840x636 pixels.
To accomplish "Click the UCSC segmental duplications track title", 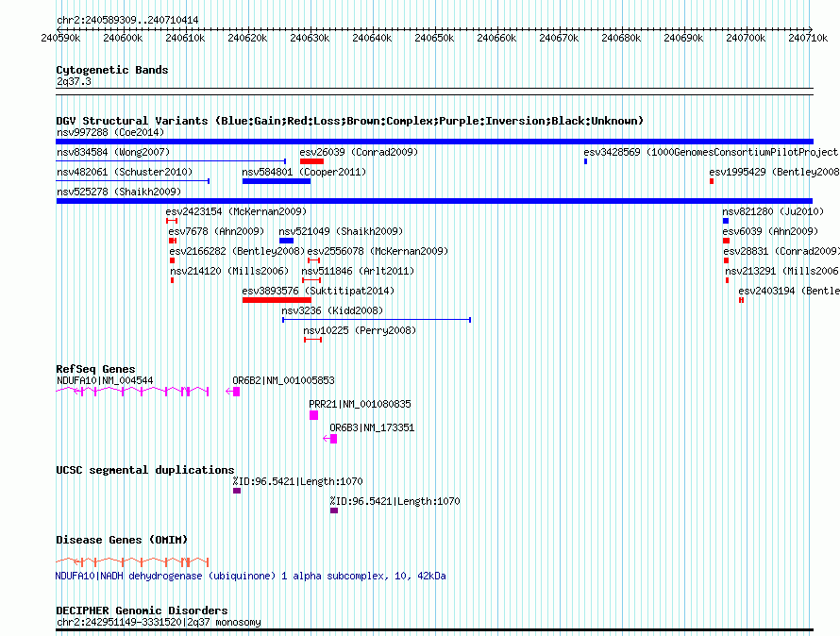I will point(145,470).
